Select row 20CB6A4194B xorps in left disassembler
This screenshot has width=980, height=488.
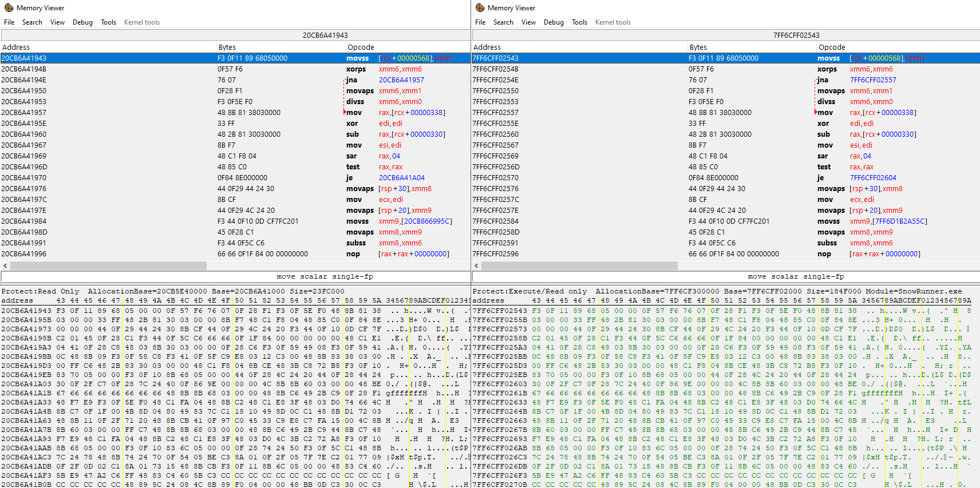(235, 69)
